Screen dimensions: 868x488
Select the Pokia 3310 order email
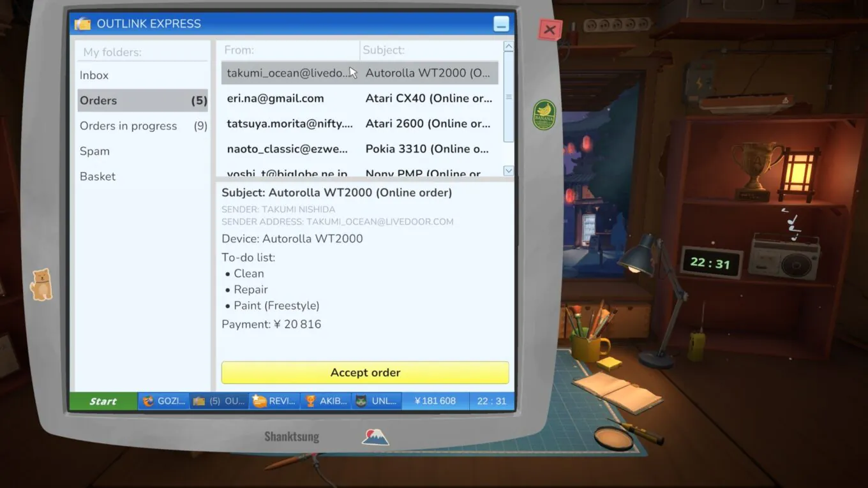coord(360,149)
